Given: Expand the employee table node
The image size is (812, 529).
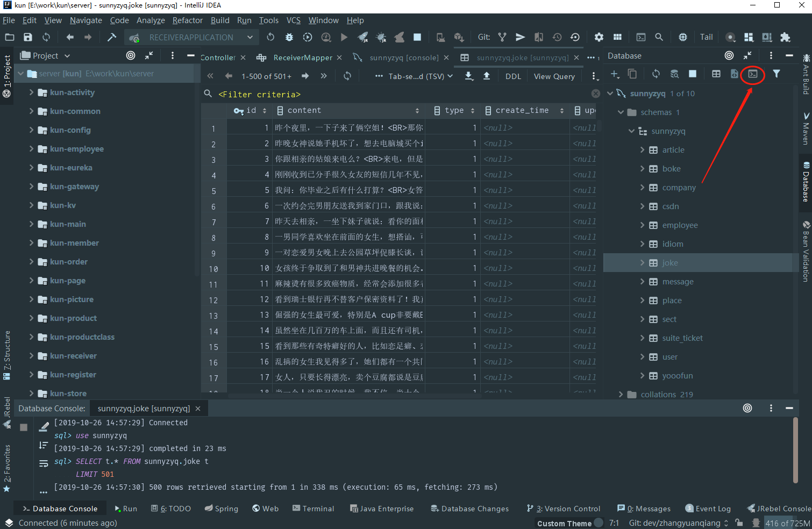Looking at the screenshot, I should pos(642,225).
